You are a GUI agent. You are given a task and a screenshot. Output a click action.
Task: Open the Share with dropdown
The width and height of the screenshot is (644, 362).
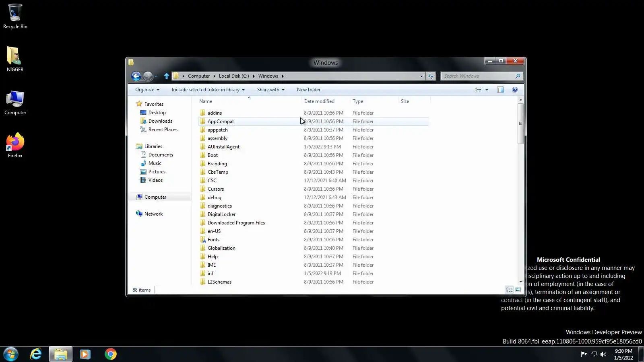click(271, 90)
